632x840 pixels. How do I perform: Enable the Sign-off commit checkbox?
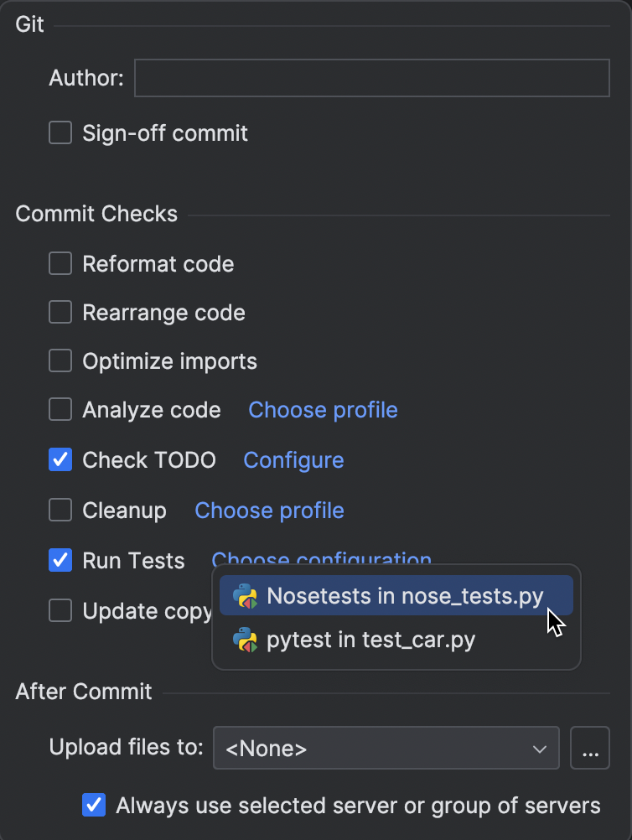[x=60, y=132]
